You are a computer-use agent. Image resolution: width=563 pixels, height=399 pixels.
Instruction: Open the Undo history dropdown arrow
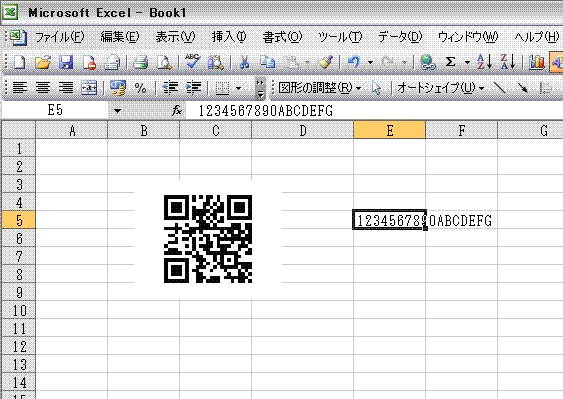(370, 63)
